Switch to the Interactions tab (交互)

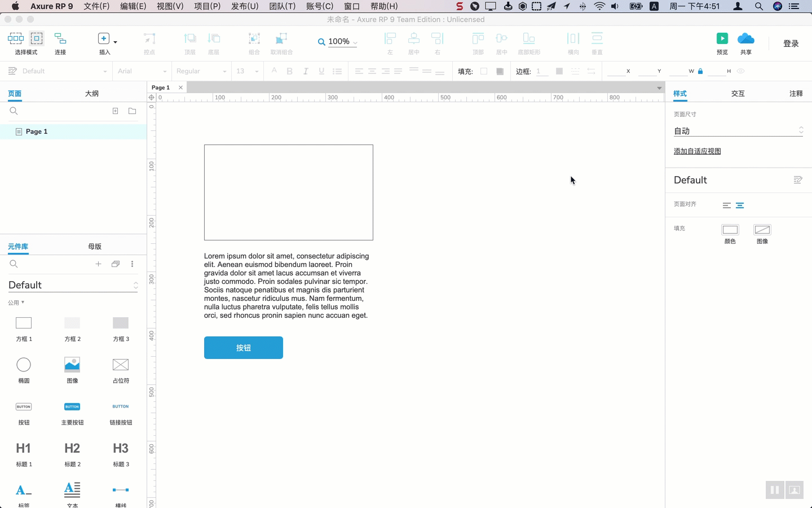[x=738, y=94]
